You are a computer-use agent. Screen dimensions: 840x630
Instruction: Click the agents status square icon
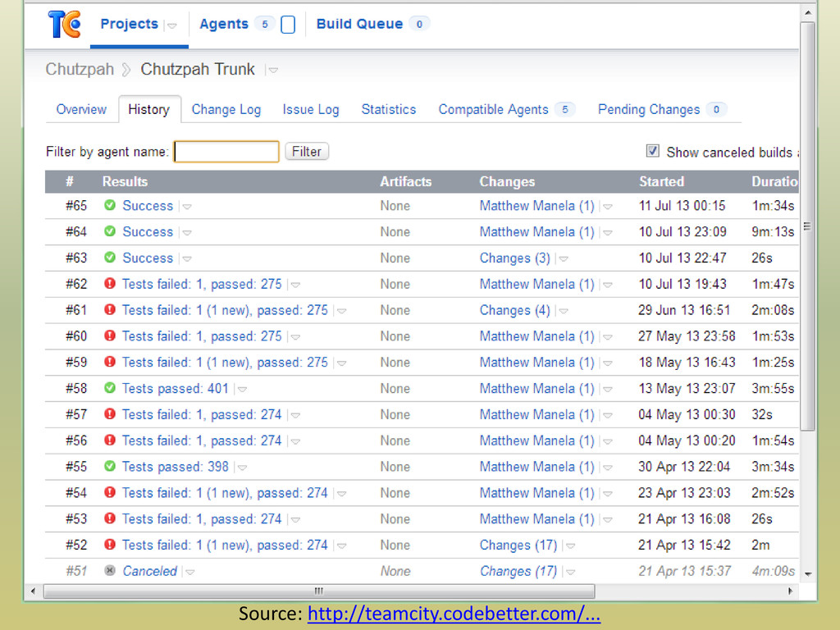(x=288, y=25)
